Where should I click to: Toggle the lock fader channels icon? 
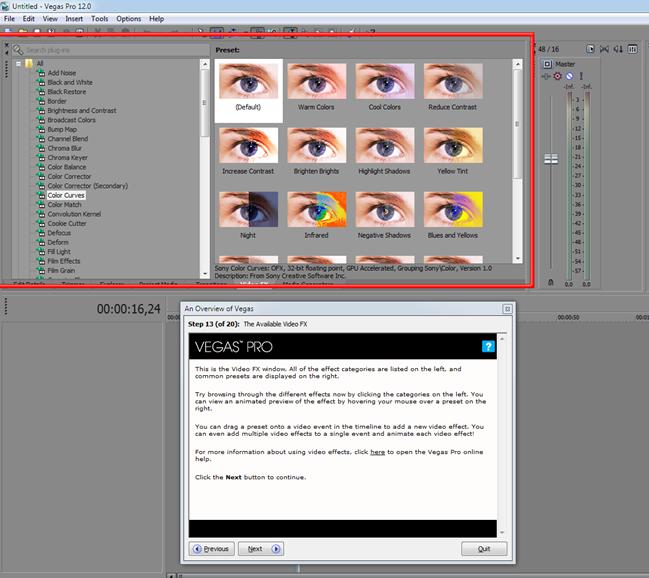(x=550, y=282)
